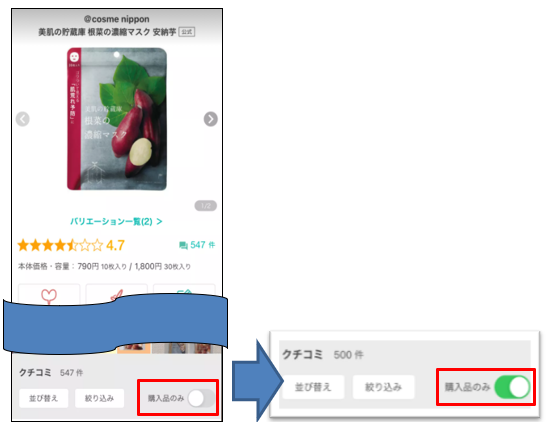Go to the previous product image arrow

23,119
